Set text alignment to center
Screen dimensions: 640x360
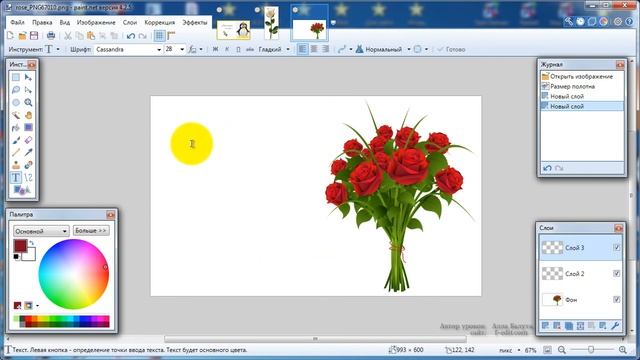point(314,49)
